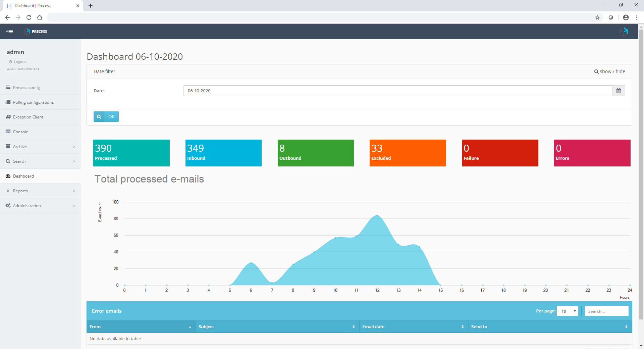Viewport: 644px width, 349px height.
Task: Click the chart data point at hour 6
Action: 251,263
